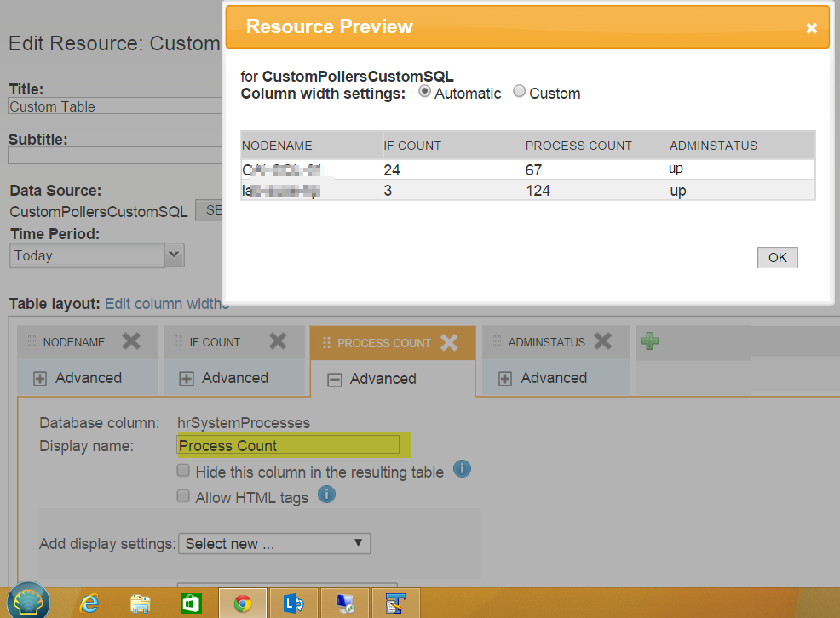Screen dimensions: 840x618
Task: Check the Allow HTML tags box
Action: pos(183,495)
